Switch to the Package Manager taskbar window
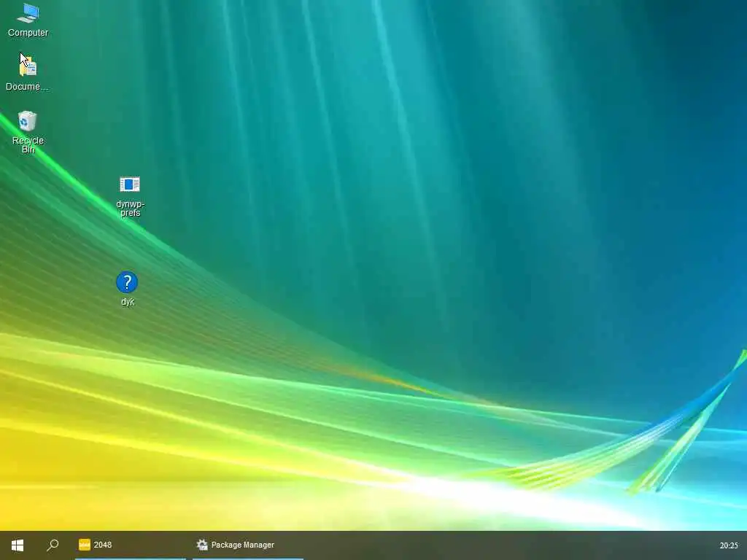The image size is (747, 560). (x=248, y=545)
